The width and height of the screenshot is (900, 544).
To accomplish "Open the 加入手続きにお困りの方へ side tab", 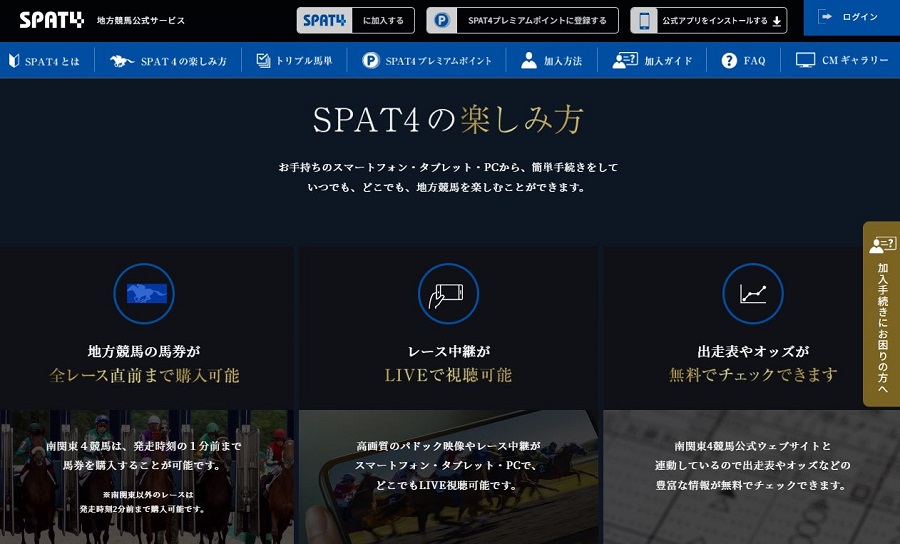I will tap(882, 314).
